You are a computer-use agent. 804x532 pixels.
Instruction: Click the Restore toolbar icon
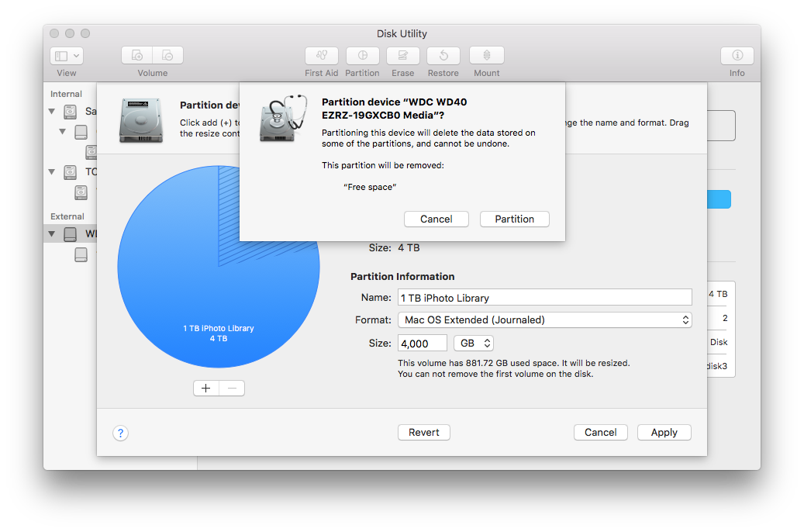point(443,55)
